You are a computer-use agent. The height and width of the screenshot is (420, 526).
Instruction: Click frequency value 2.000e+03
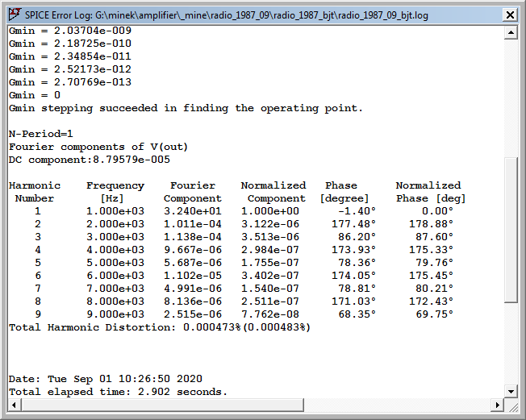click(115, 224)
